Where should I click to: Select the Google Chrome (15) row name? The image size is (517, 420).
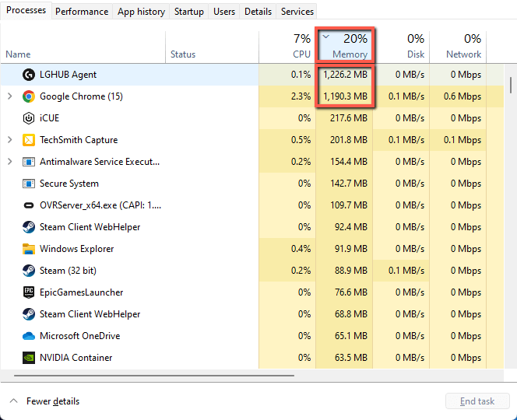tap(81, 96)
